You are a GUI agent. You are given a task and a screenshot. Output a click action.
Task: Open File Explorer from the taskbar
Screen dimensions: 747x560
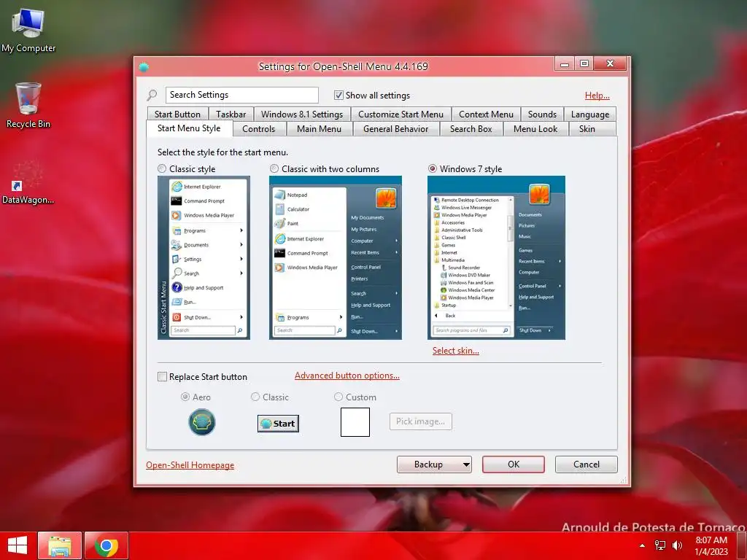(60, 545)
